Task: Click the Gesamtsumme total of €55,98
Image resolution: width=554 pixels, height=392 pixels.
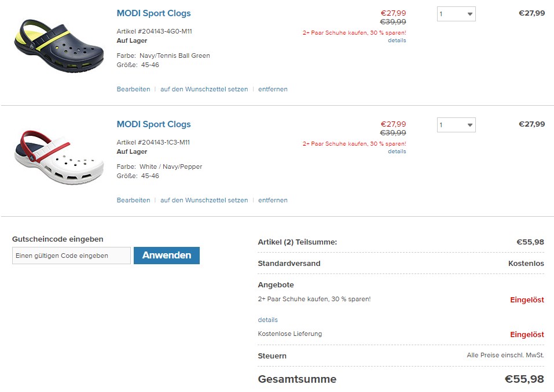Action: [524, 379]
